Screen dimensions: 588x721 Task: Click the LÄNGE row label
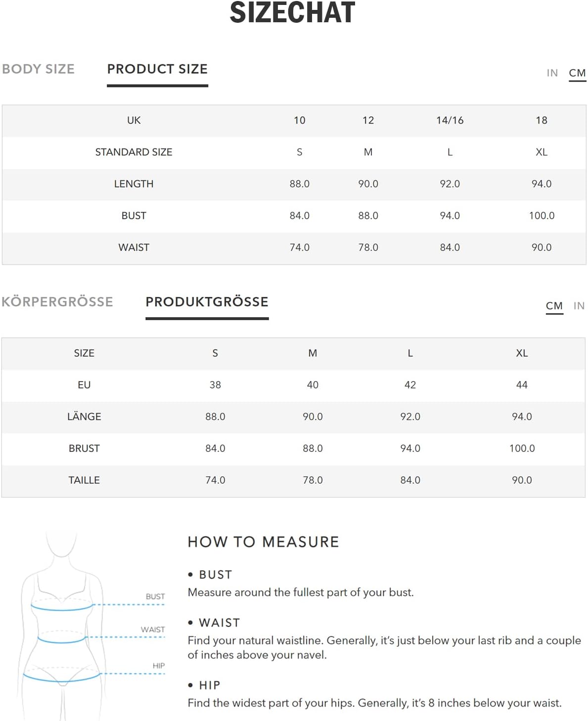tap(84, 417)
